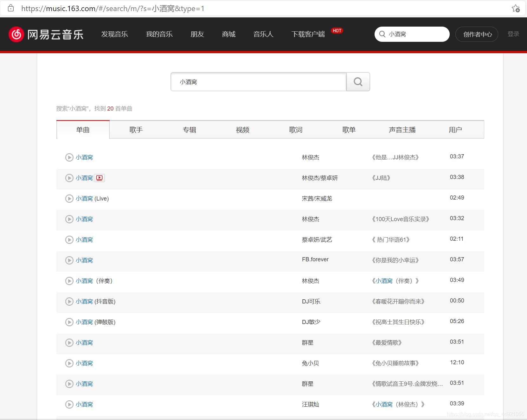Open 商城 in navigation bar
This screenshot has width=527, height=420.
229,34
